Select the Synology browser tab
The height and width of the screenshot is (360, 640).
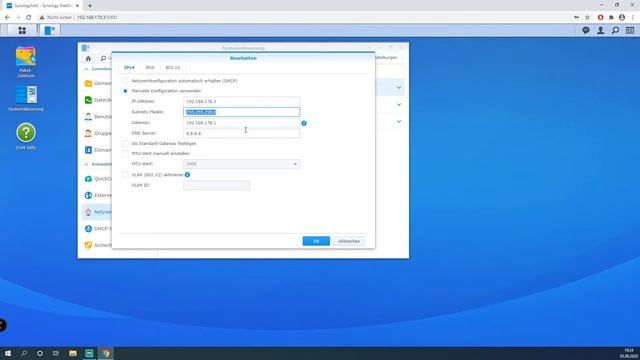tap(43, 6)
